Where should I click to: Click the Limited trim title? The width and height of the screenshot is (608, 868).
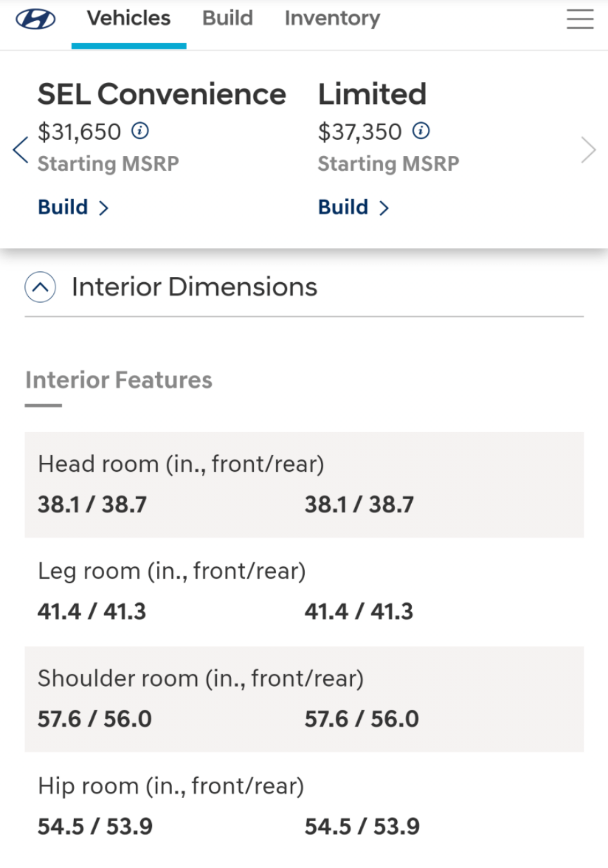[372, 94]
